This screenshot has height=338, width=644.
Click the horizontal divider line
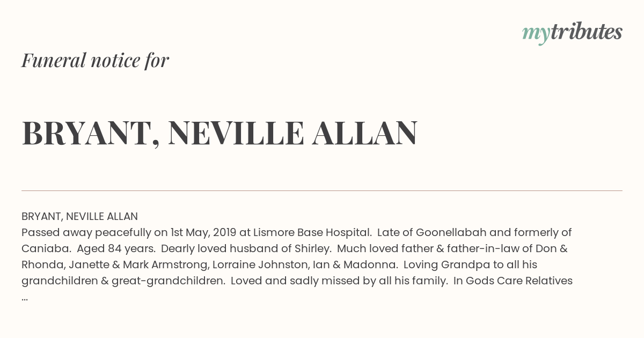pos(322,190)
